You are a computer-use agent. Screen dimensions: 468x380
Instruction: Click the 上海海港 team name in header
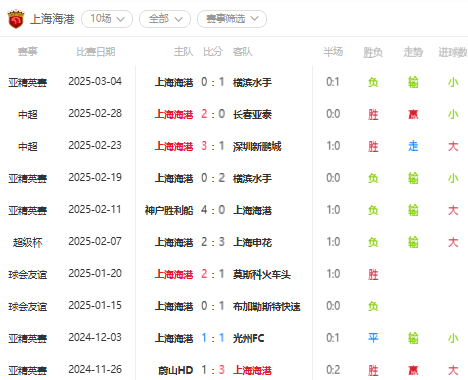[52, 19]
